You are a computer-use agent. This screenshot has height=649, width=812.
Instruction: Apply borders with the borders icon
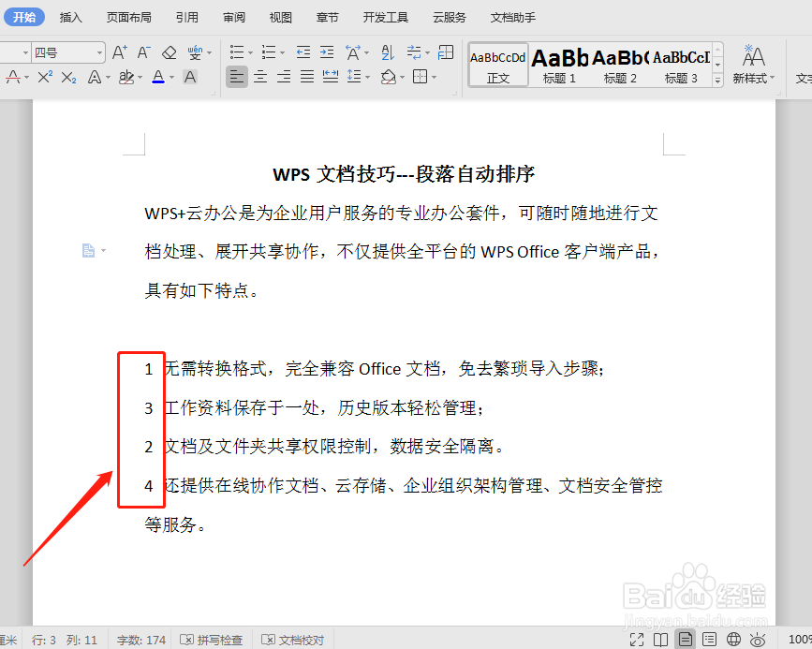420,77
